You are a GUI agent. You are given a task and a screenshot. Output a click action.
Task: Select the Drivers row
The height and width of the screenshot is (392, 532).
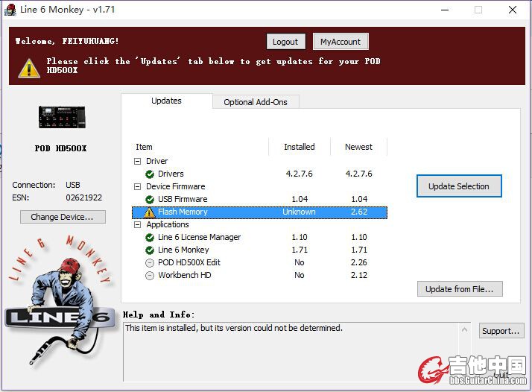coord(259,174)
